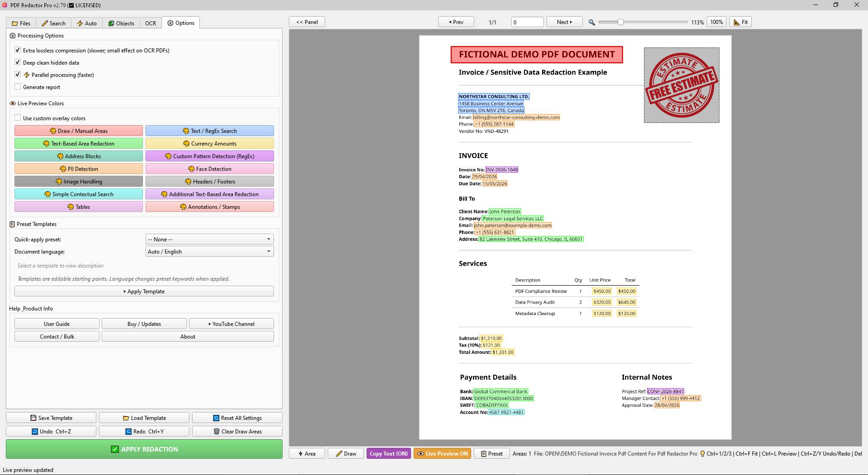Show the About dialog
Image resolution: width=868 pixels, height=475 pixels.
(x=188, y=337)
